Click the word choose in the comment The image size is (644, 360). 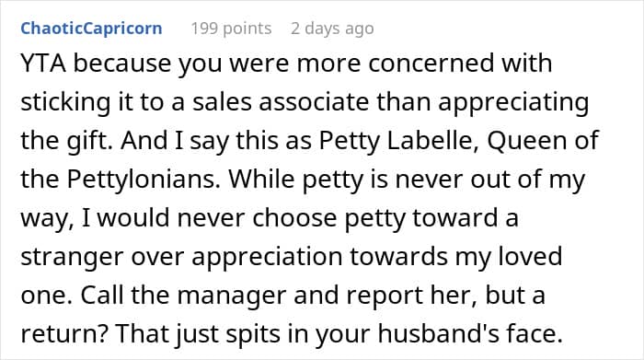[x=294, y=218]
